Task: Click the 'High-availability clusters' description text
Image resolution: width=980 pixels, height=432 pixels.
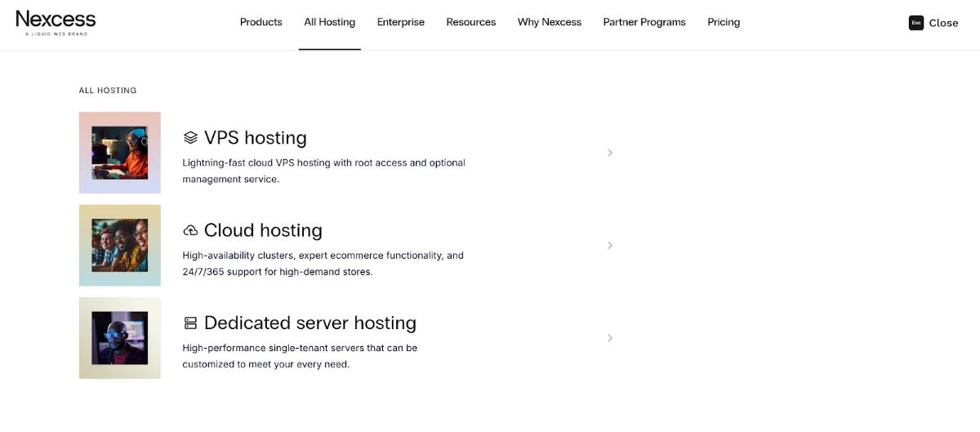Action: click(323, 264)
